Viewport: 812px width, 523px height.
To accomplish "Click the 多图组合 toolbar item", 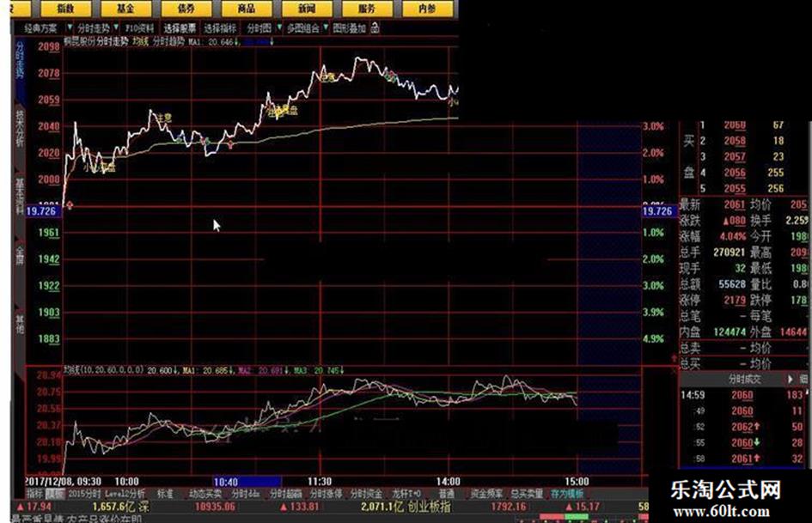I will [303, 28].
